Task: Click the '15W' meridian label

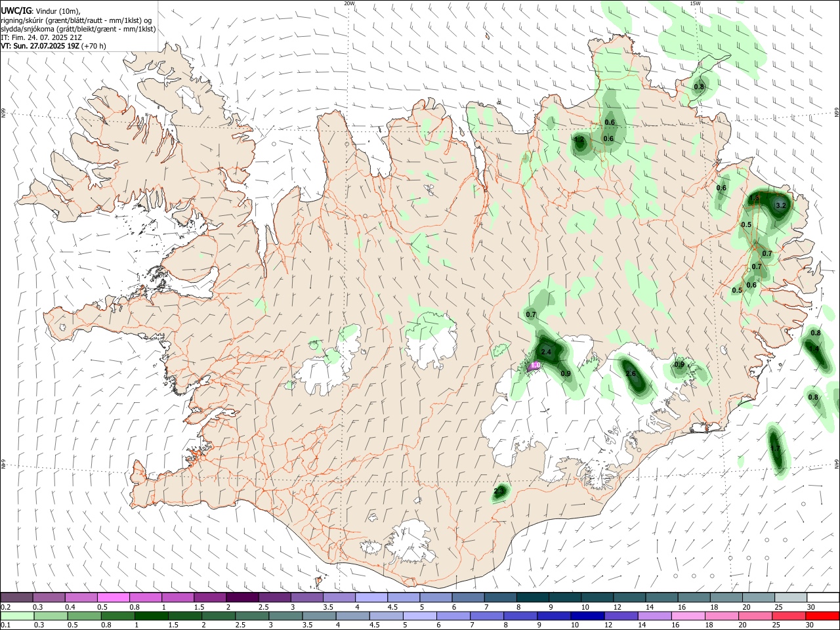Action: coord(695,3)
